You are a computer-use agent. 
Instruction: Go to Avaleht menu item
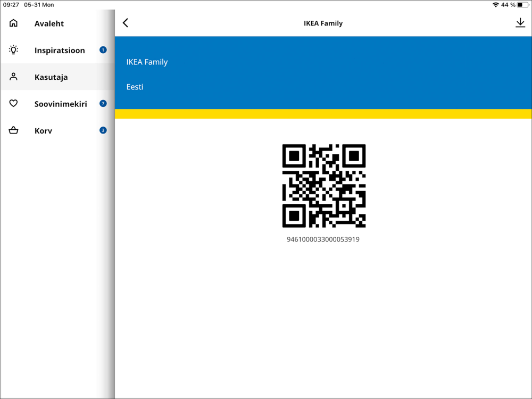pyautogui.click(x=57, y=23)
